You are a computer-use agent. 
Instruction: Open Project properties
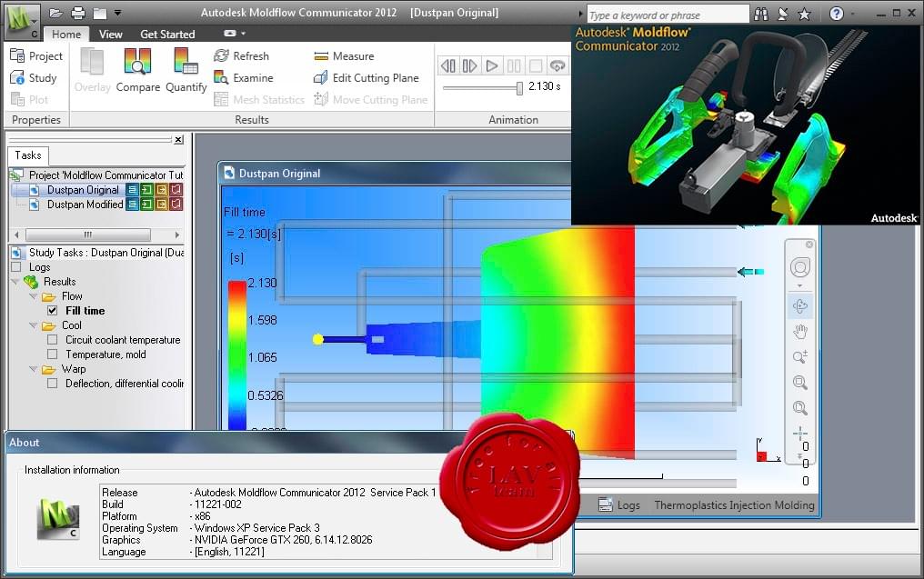click(36, 56)
